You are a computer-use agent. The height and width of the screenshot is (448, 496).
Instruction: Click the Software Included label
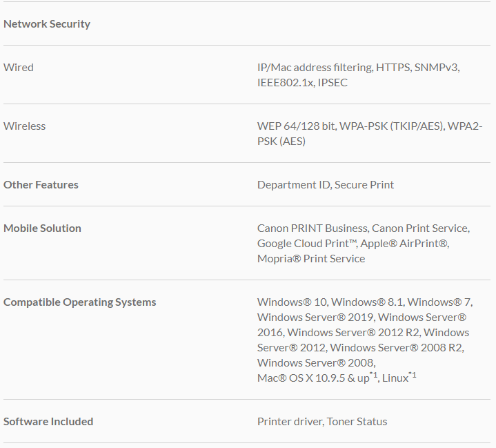[48, 422]
